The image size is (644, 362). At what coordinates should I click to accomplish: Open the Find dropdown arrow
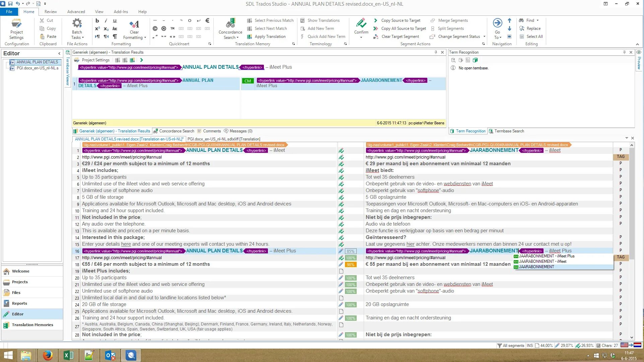(x=538, y=20)
